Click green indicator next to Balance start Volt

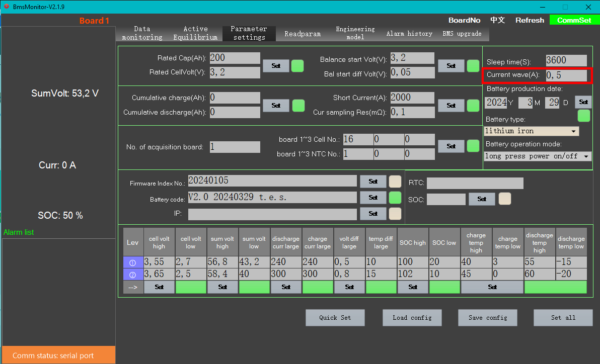[x=473, y=66]
